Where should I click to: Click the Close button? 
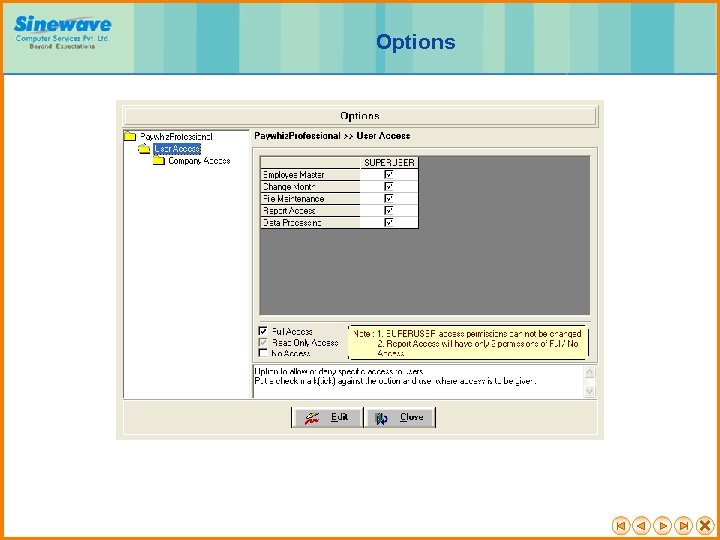coord(399,417)
